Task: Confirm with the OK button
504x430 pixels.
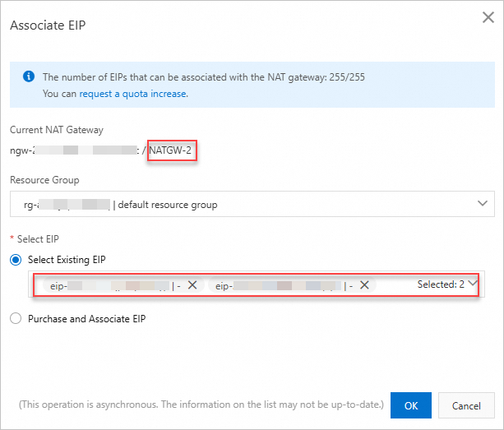Action: coord(411,405)
